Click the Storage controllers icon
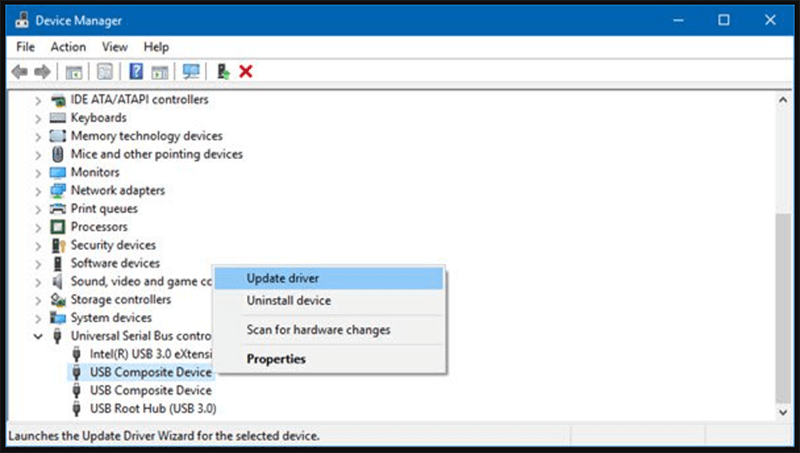800x453 pixels. pyautogui.click(x=58, y=300)
